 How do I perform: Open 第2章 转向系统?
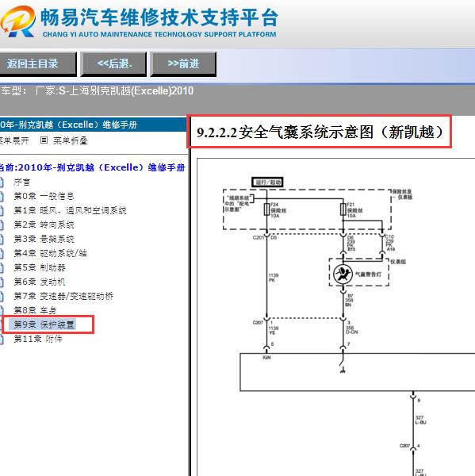coord(44,225)
